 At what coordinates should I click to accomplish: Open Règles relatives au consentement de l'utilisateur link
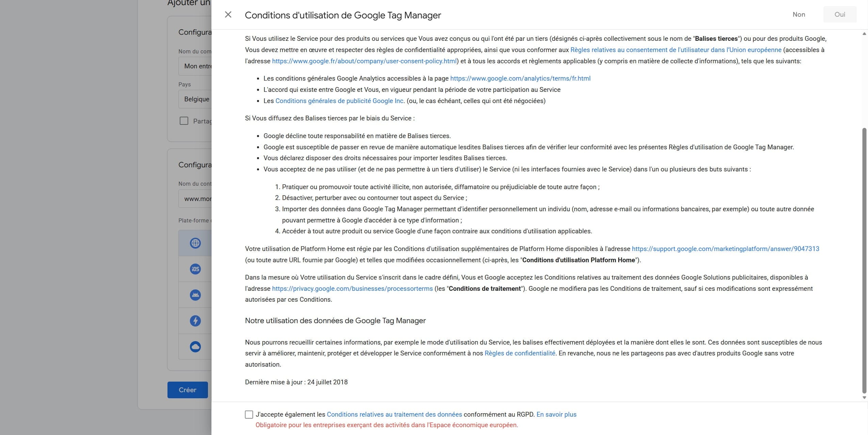676,50
